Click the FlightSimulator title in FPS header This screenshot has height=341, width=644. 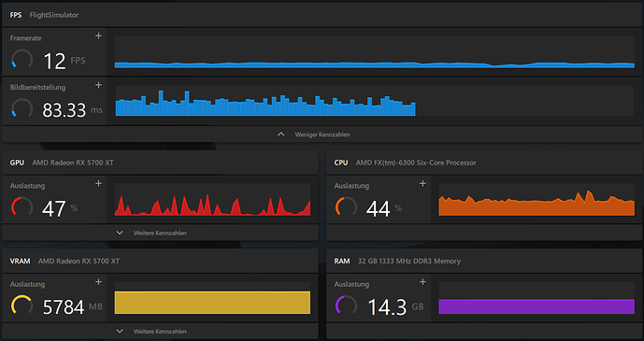(x=54, y=15)
